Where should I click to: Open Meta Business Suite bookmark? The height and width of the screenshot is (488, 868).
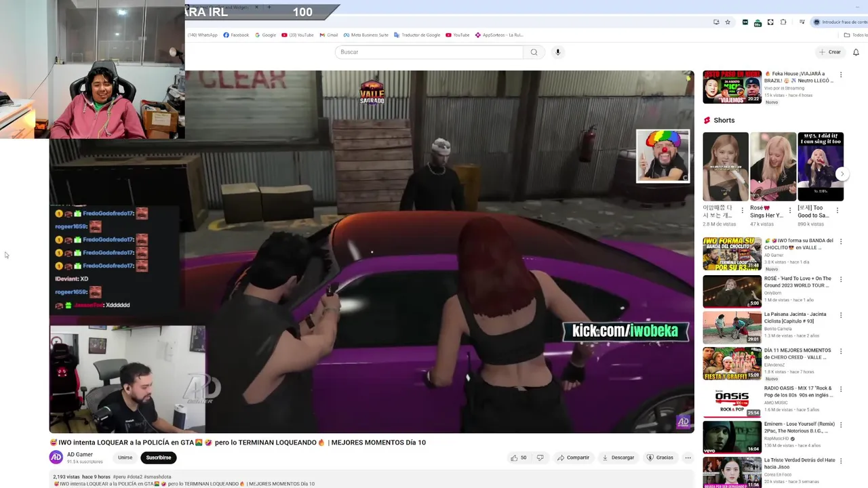366,35
